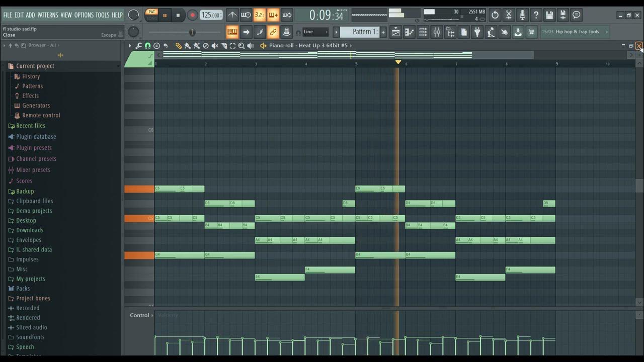Viewport: 644px width, 362px height.
Task: Open Hip hop & Trap Tools news panel
Action: (x=575, y=32)
